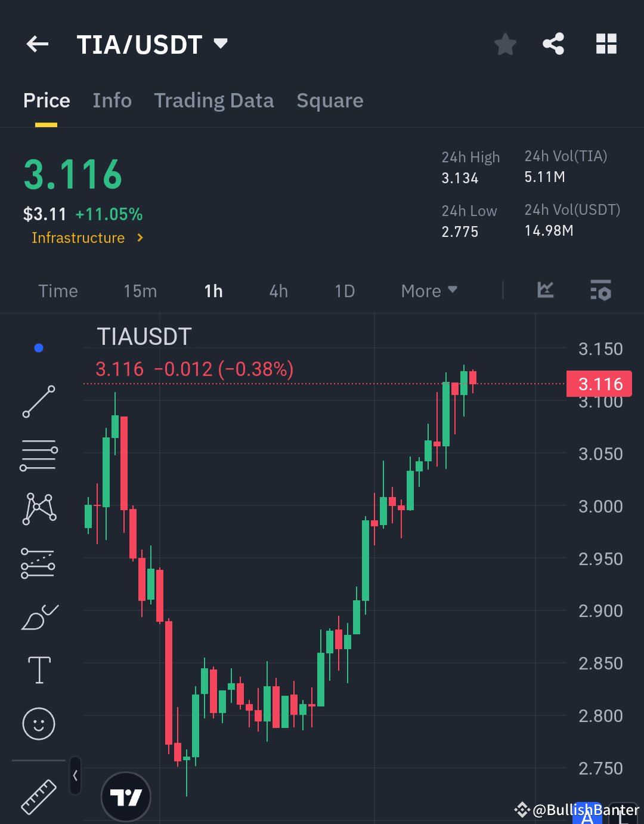
Task: Open the Square tab
Action: pyautogui.click(x=330, y=100)
